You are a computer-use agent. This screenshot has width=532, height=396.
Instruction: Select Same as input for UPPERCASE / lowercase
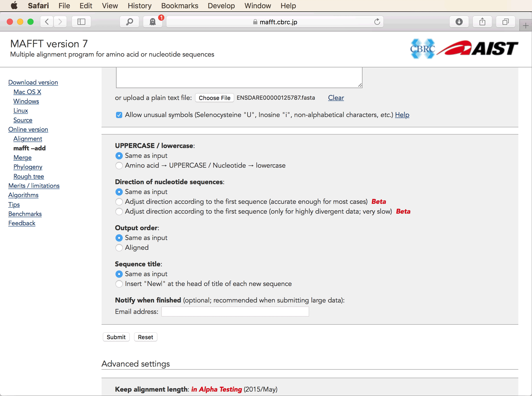click(119, 156)
